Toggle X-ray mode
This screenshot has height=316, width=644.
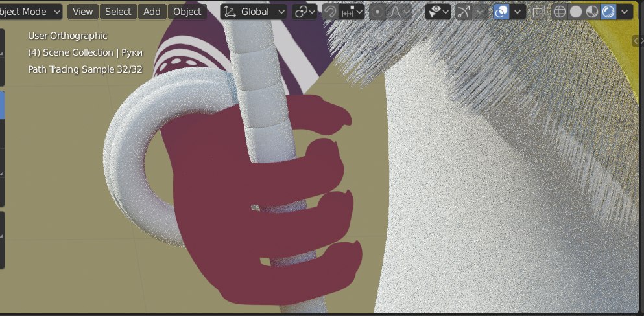(537, 12)
